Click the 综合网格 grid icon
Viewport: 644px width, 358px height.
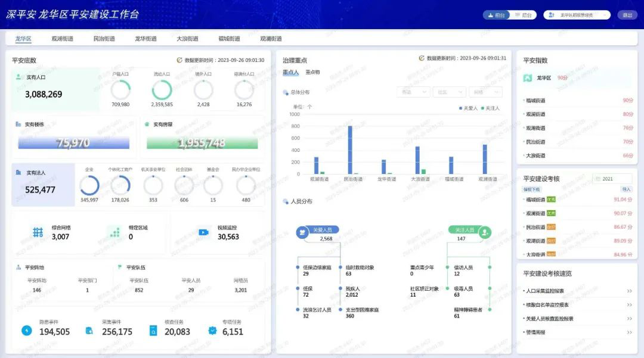[38, 232]
